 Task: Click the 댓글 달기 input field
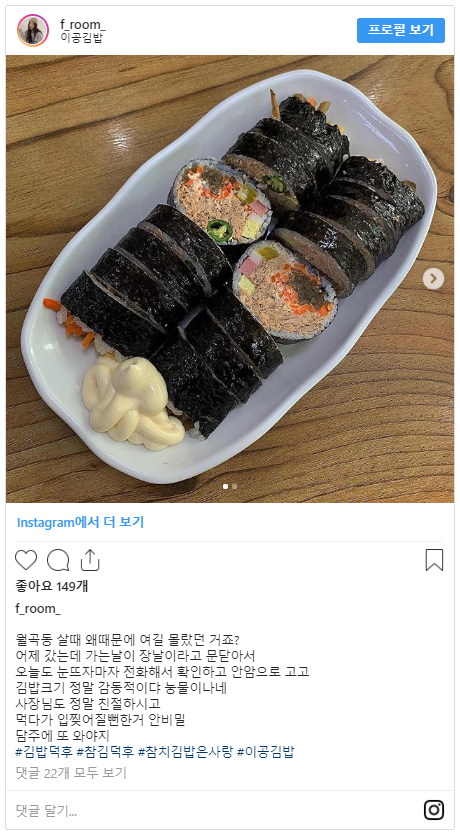point(212,810)
